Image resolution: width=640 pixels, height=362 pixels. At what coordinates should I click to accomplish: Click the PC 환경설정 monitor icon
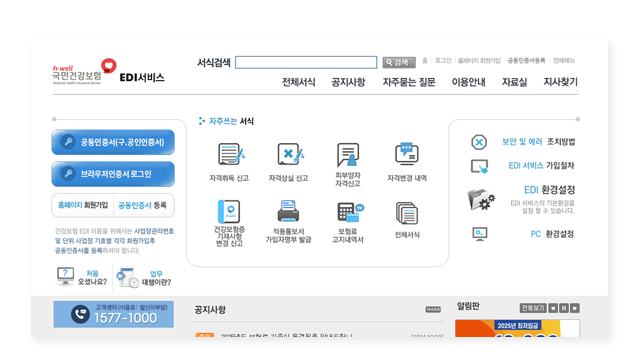(x=480, y=234)
